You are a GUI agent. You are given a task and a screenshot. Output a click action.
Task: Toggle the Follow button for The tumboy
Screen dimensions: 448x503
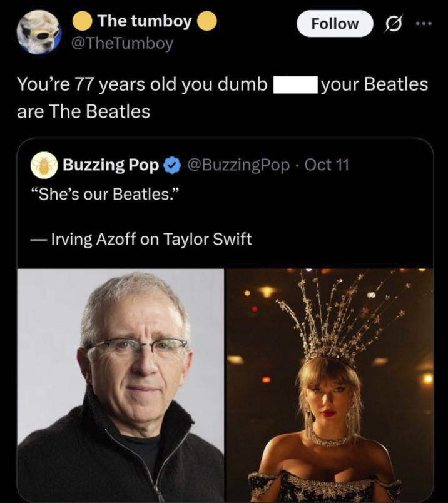335,24
